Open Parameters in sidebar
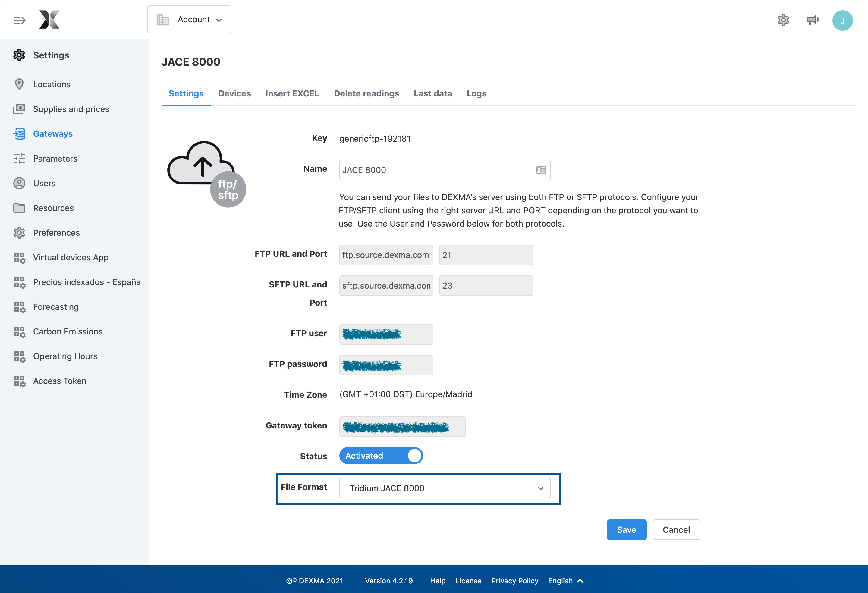Viewport: 868px width, 593px height. pyautogui.click(x=55, y=158)
